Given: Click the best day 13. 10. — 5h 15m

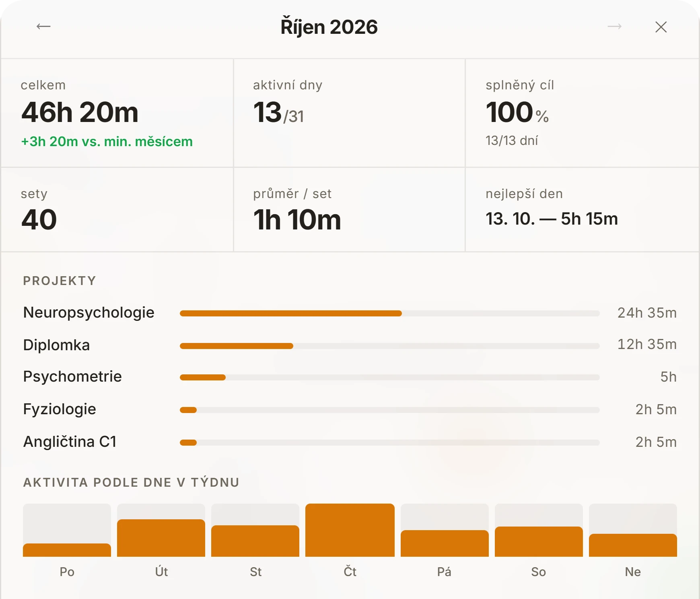Looking at the screenshot, I should [552, 219].
